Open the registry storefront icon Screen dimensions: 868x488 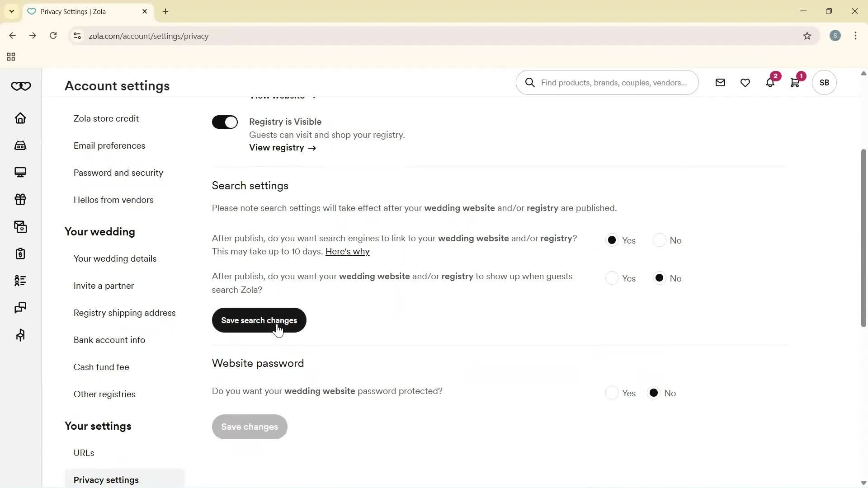click(20, 145)
